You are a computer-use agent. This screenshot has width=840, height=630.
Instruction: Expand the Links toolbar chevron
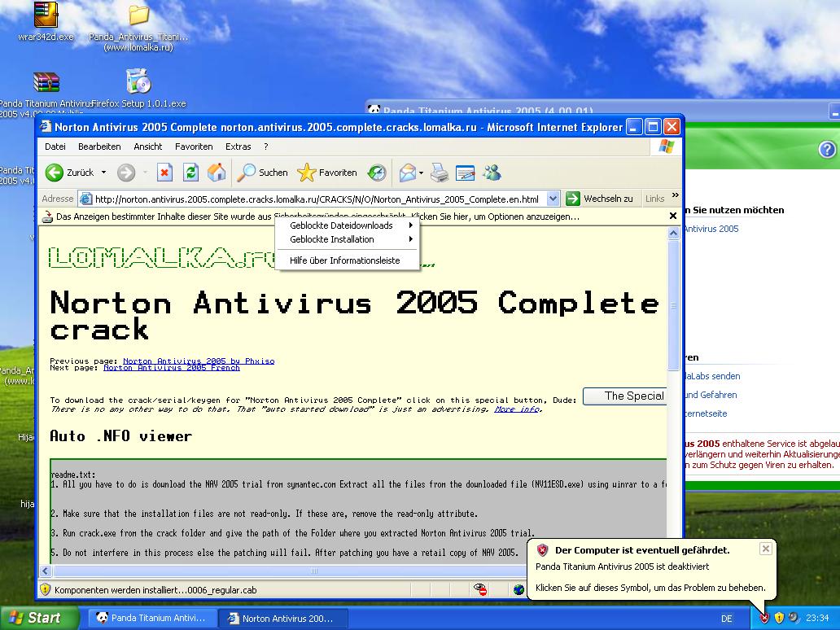pyautogui.click(x=675, y=195)
